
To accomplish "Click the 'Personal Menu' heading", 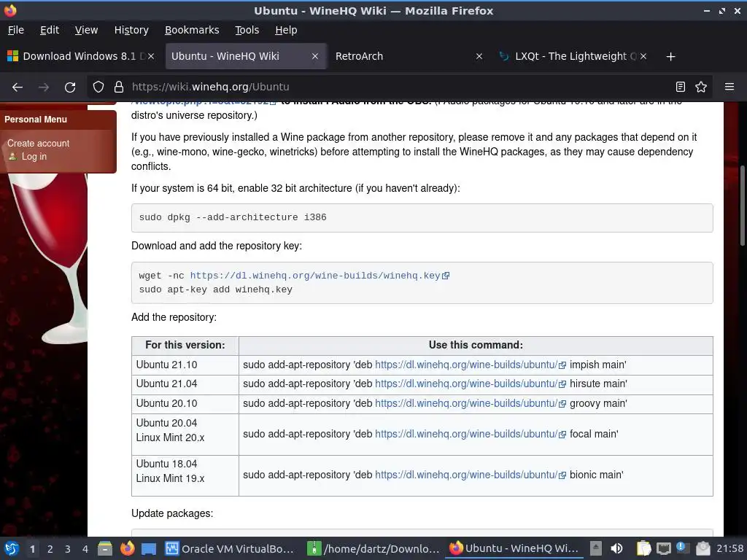I will 36,120.
